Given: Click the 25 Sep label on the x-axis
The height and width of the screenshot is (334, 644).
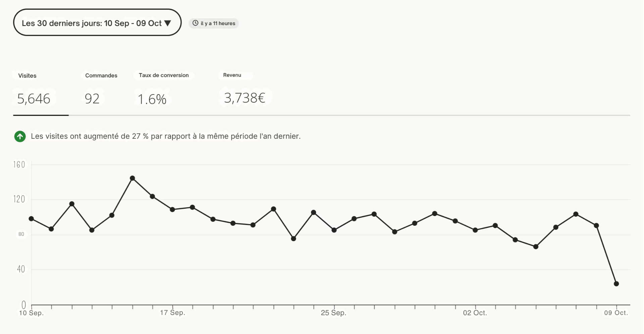Looking at the screenshot, I should click(334, 313).
